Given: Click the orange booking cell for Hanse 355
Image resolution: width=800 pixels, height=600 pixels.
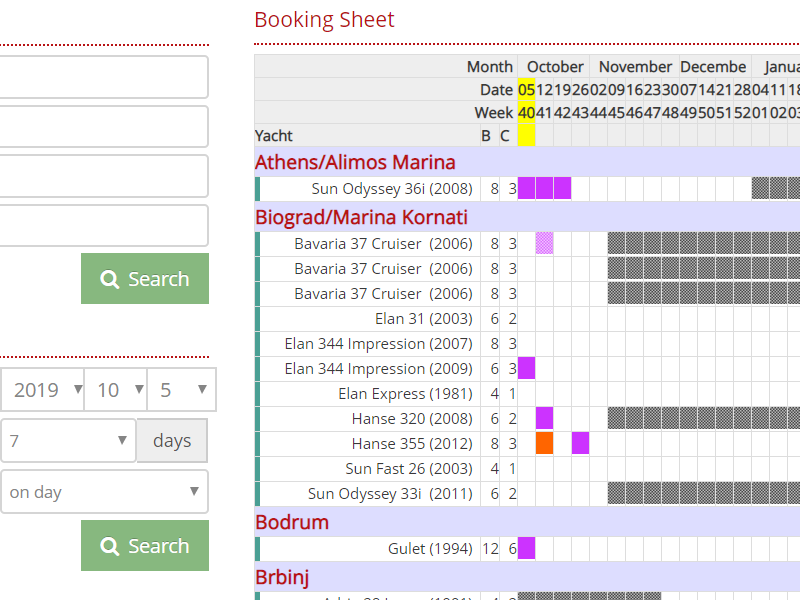Looking at the screenshot, I should (545, 443).
